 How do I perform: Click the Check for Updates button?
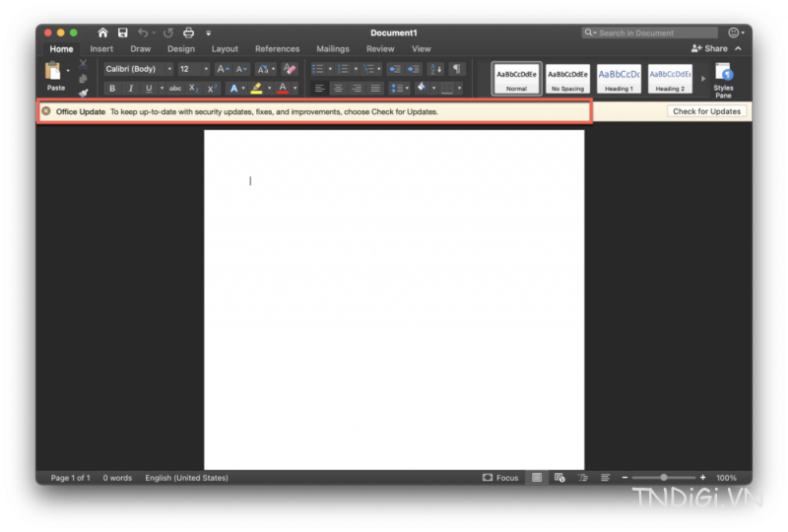706,111
